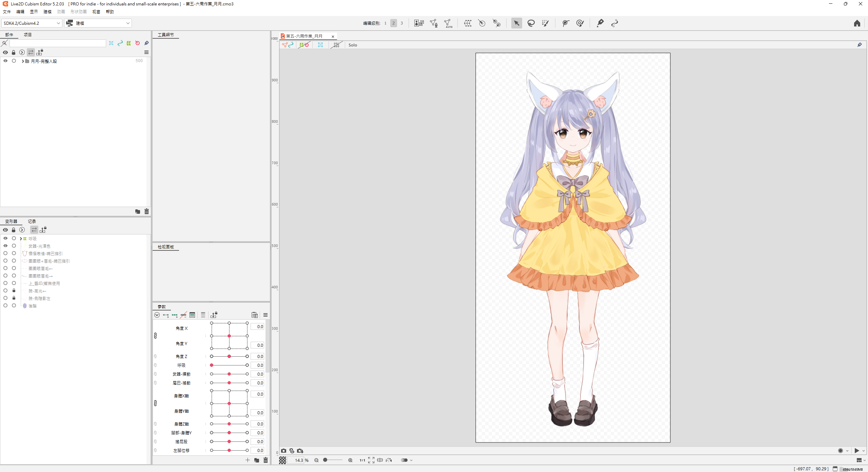868x472 pixels.
Task: Open the 显示 menu
Action: point(34,12)
